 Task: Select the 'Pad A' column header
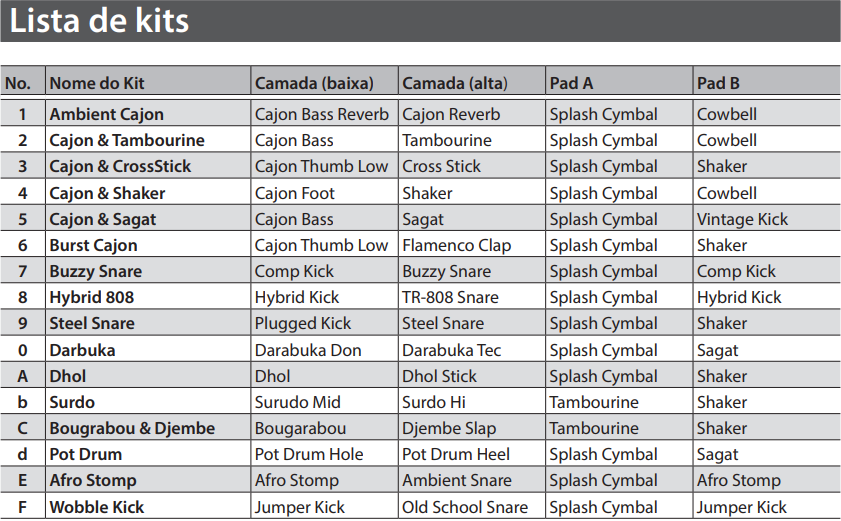[571, 83]
